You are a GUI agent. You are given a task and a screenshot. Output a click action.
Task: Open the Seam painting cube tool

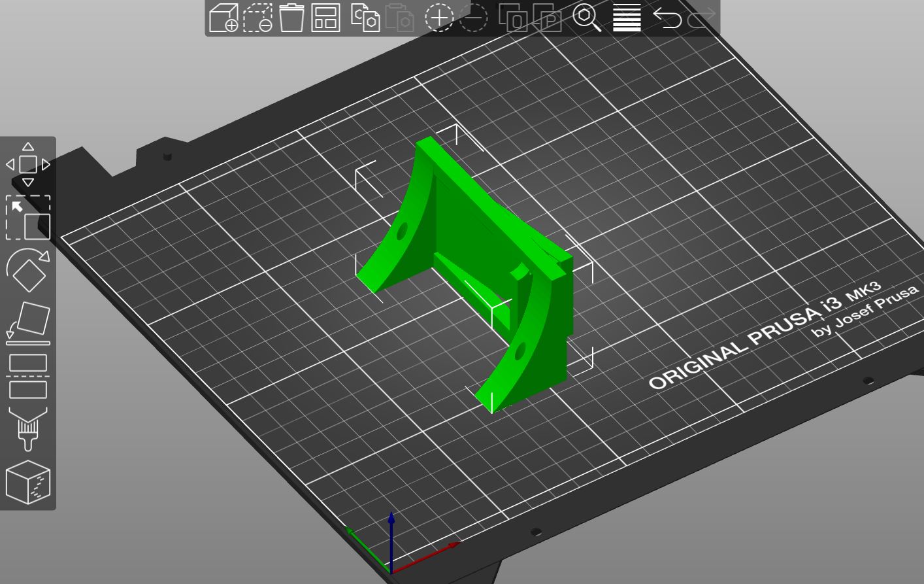[x=28, y=482]
